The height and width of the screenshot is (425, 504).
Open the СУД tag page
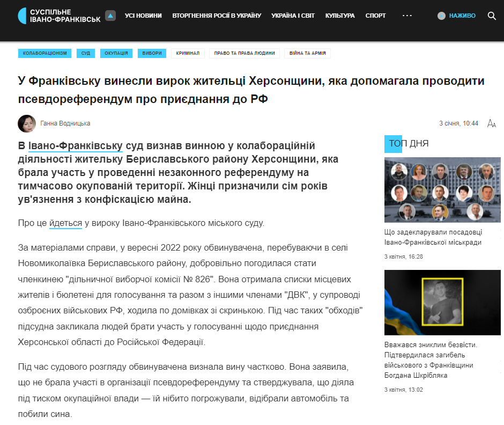click(x=85, y=53)
